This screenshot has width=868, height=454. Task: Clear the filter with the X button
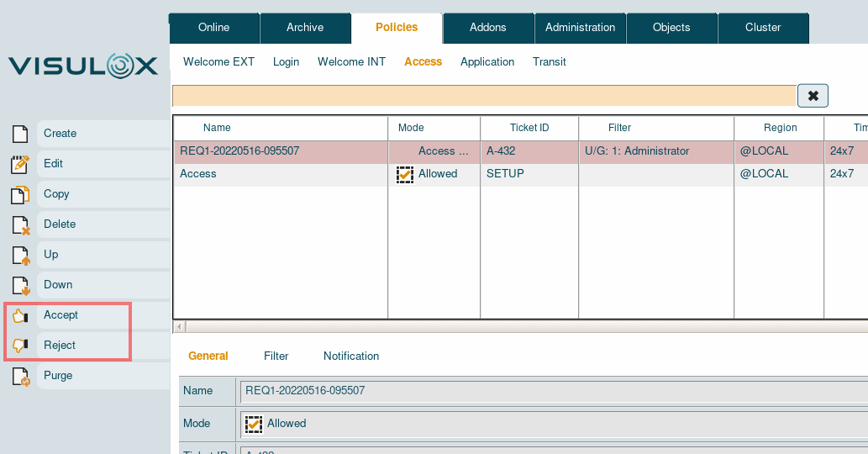(x=813, y=96)
